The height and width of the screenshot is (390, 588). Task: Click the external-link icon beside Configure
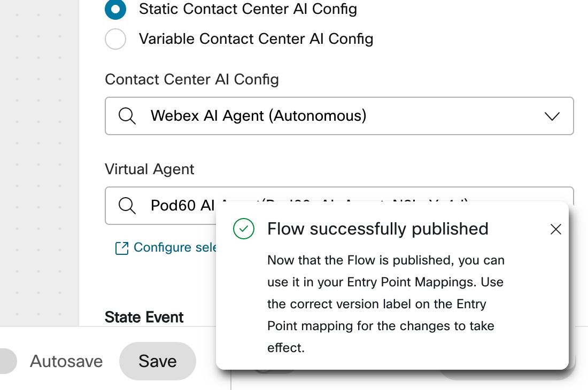click(x=122, y=248)
